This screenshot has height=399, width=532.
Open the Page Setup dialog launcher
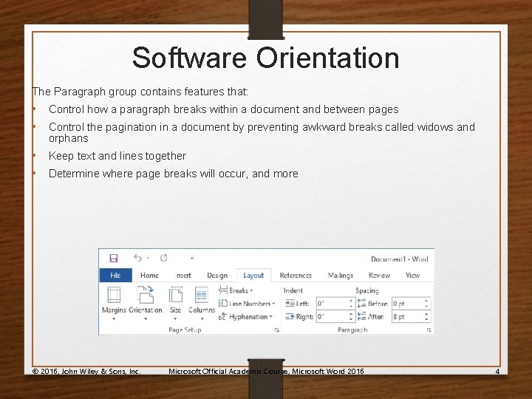pos(277,330)
